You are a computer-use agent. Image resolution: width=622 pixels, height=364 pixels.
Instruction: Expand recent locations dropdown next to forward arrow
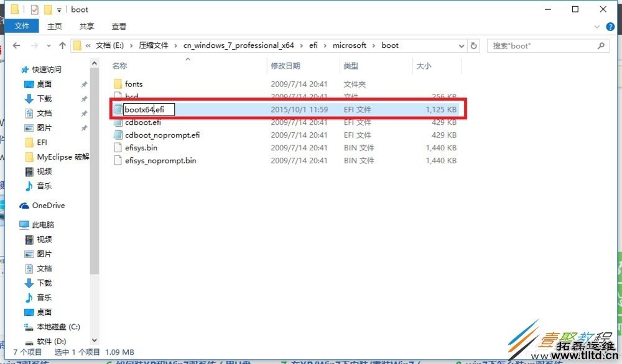[x=49, y=45]
